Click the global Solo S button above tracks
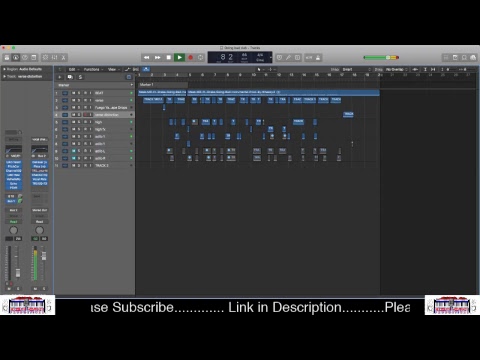The image size is (480, 360). pos(80,77)
